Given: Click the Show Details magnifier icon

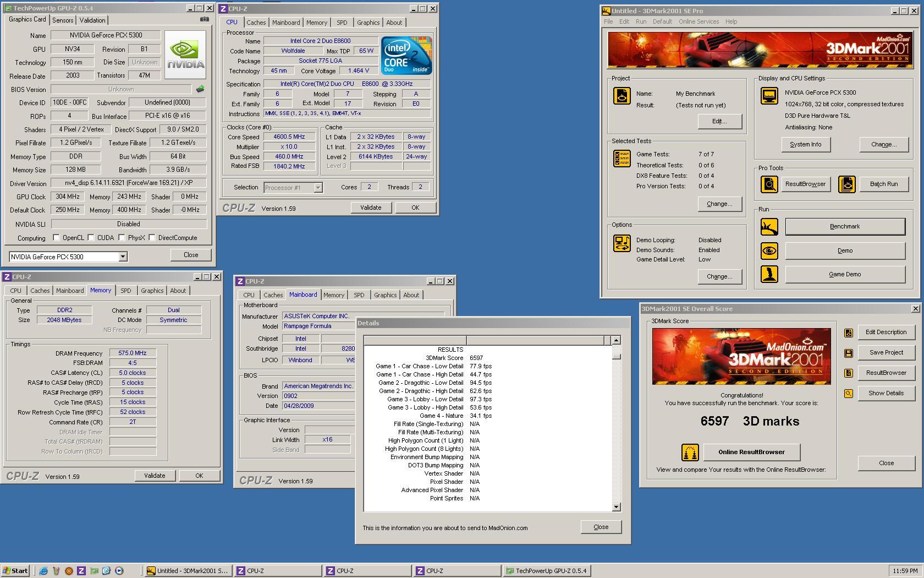Looking at the screenshot, I should click(848, 394).
